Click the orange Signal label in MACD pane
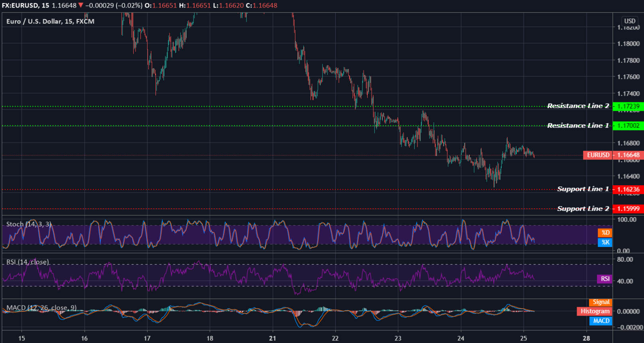The image size is (644, 343). click(601, 302)
